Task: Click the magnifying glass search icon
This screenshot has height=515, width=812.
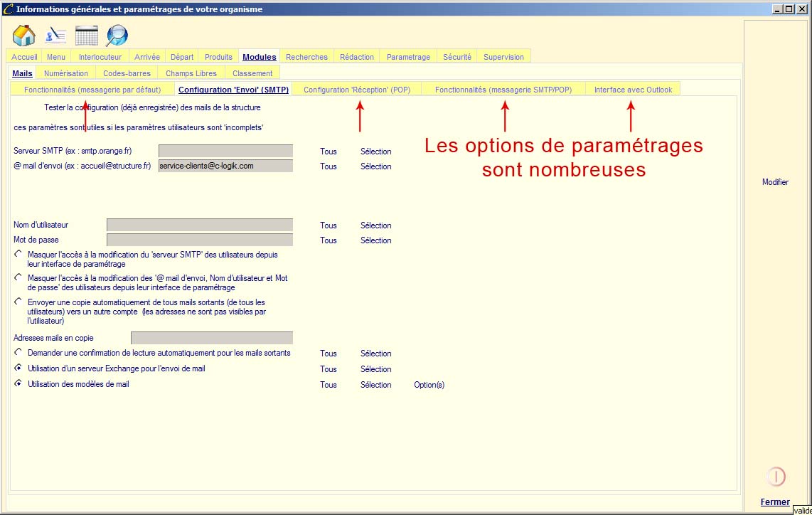Action: [x=117, y=35]
